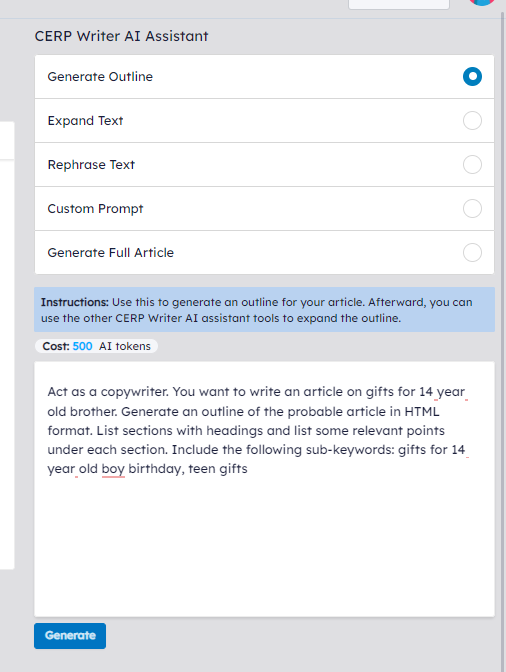The height and width of the screenshot is (672, 506).
Task: Select the Expand Text radio button
Action: coord(472,120)
